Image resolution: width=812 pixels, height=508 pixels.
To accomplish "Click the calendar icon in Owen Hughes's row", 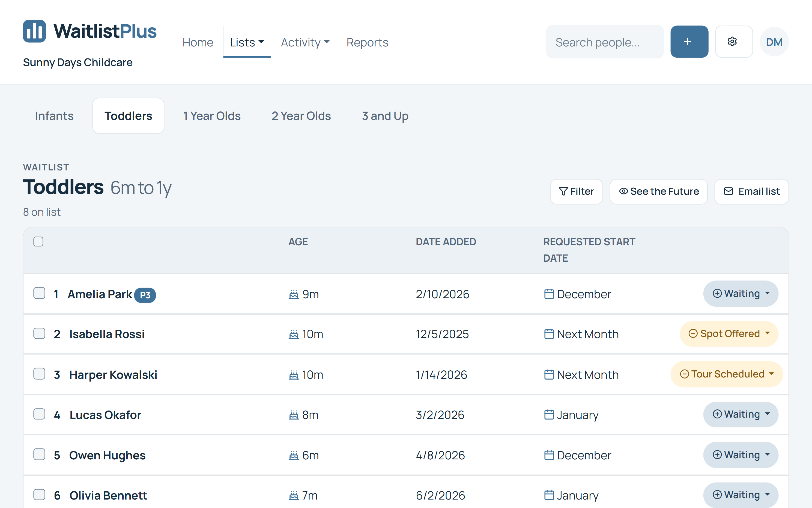I will [549, 455].
